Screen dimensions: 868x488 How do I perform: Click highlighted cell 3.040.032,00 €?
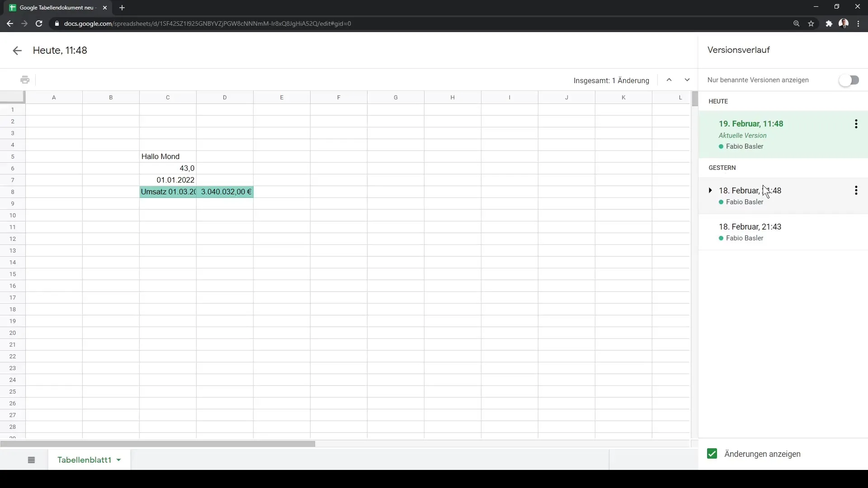pos(225,192)
